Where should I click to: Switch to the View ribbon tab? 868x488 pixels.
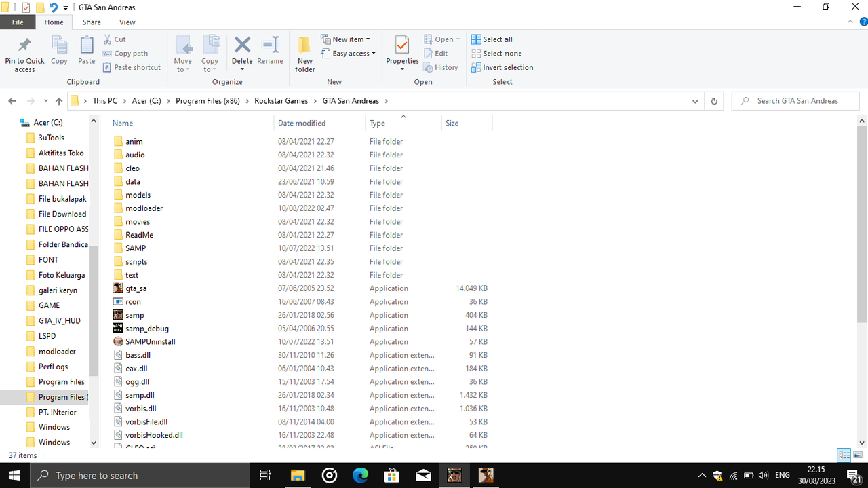(127, 22)
